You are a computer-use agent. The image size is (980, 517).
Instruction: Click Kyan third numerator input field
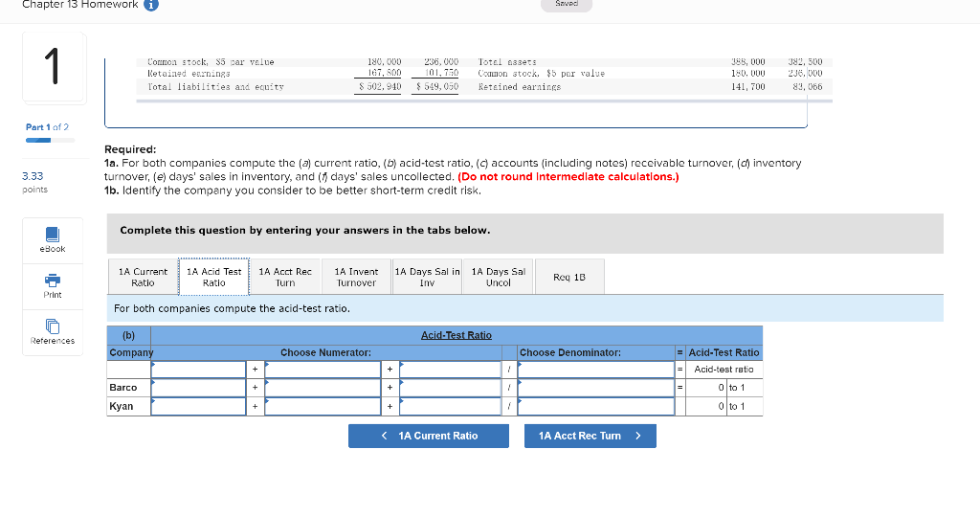450,406
